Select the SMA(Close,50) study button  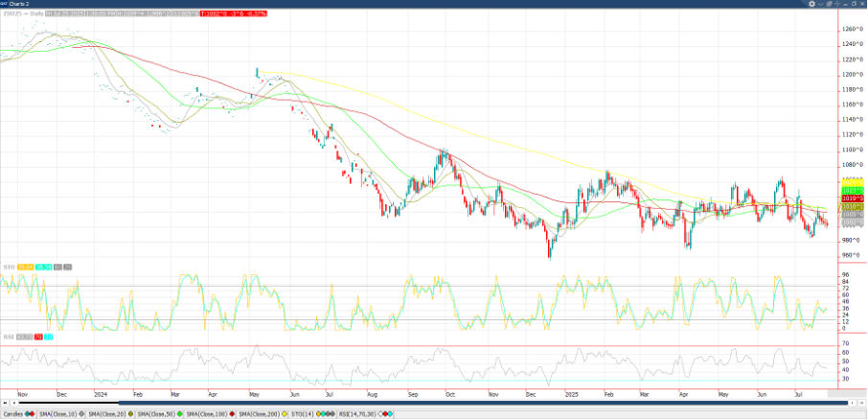(159, 414)
